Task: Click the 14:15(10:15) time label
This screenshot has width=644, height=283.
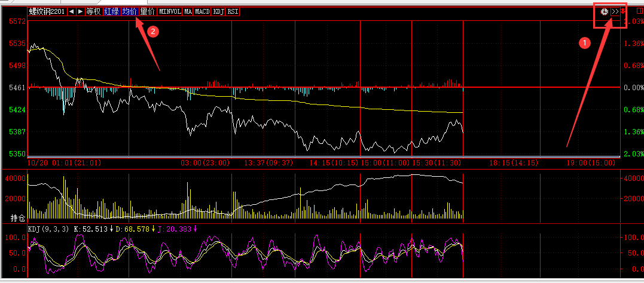Action: (334, 163)
